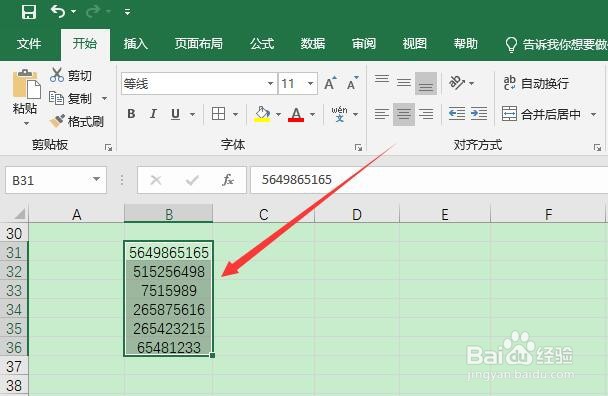Click the text orientation icon
608x396 pixels.
(457, 83)
